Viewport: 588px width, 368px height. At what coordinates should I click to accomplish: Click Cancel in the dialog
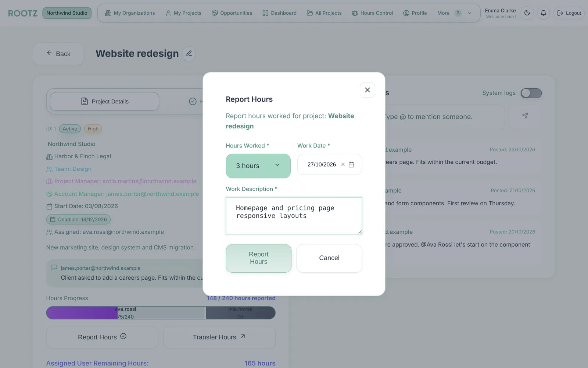point(329,258)
